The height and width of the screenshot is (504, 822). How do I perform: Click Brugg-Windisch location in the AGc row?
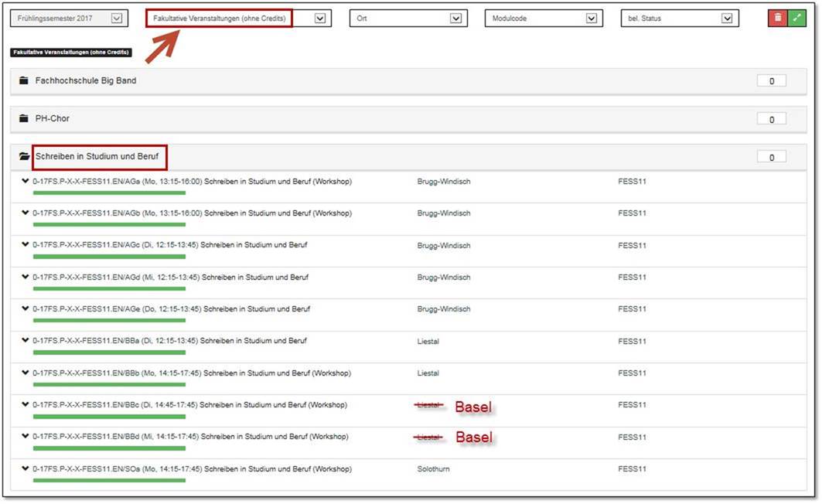[444, 246]
